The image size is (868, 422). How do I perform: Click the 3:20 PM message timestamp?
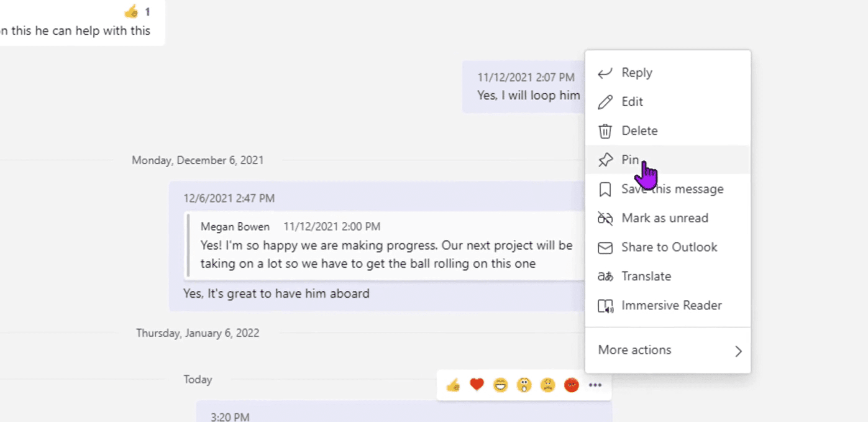pos(230,417)
